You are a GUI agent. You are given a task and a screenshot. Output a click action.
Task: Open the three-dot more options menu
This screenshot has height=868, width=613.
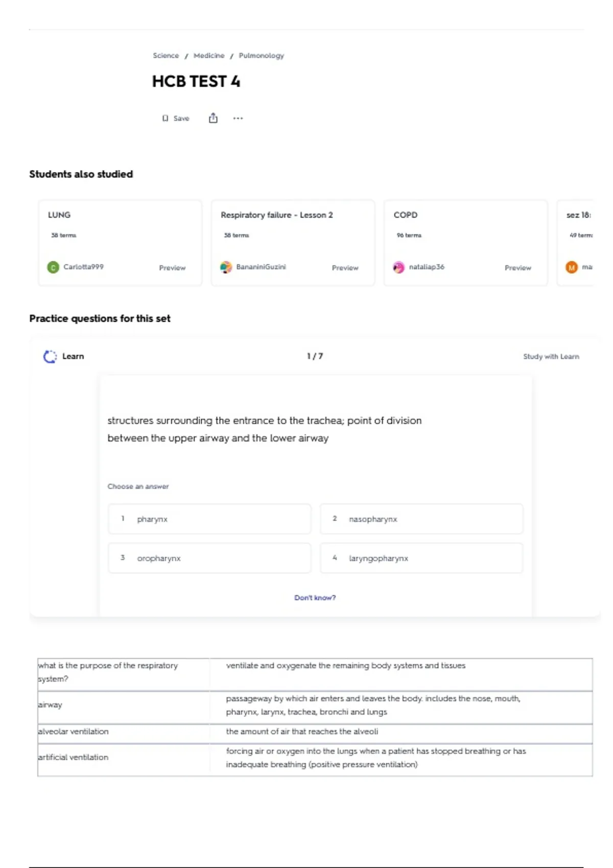coord(238,118)
